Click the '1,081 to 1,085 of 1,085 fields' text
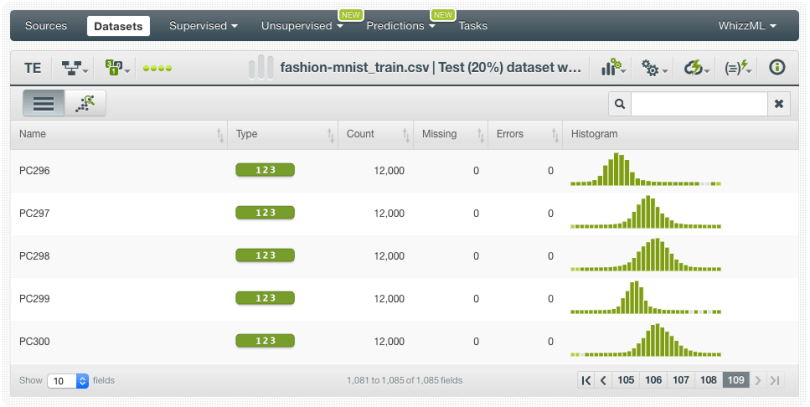The image size is (810, 407). [404, 381]
